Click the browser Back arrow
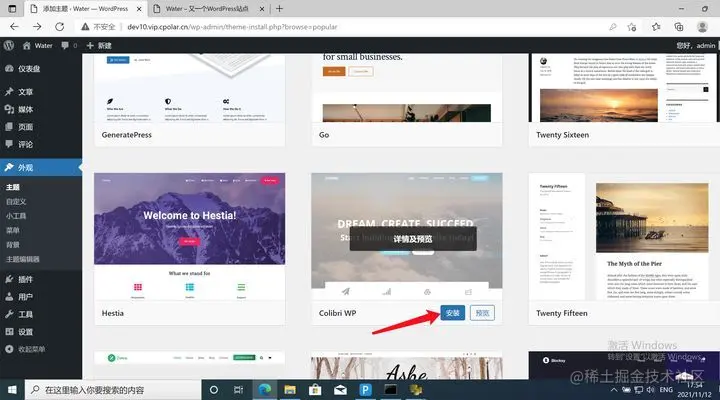This screenshot has width=720, height=400. point(14,27)
